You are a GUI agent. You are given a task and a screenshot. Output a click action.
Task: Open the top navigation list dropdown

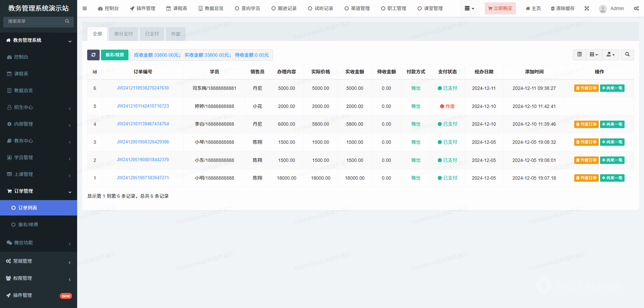pyautogui.click(x=469, y=9)
